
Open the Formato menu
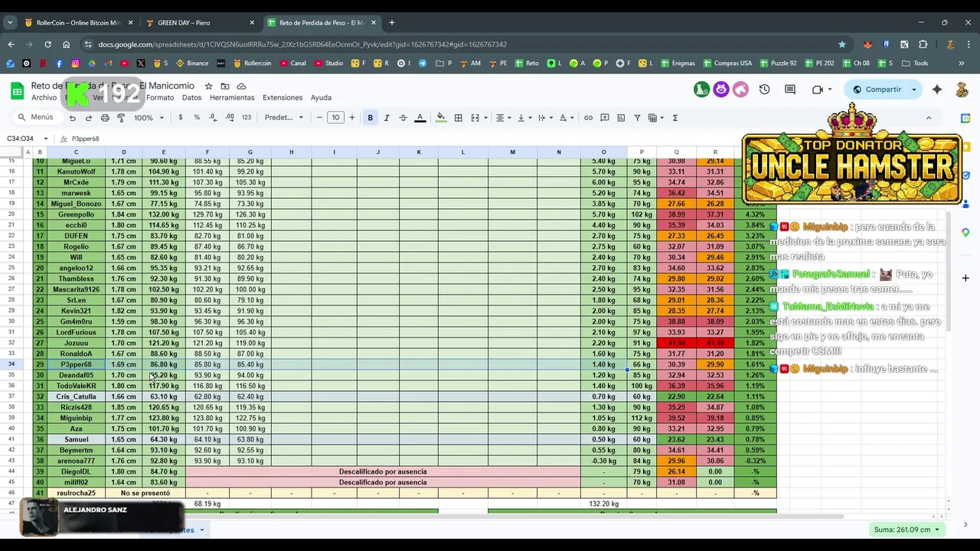160,98
